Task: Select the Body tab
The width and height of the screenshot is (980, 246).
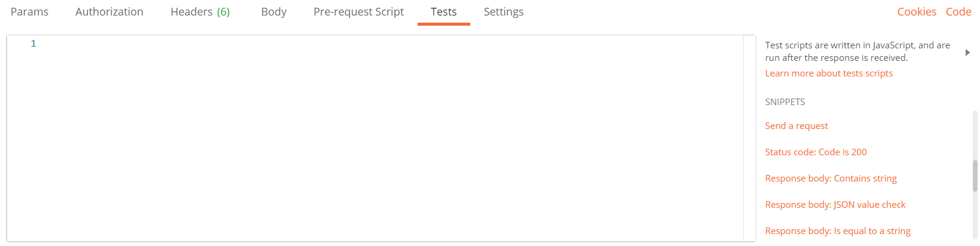Action: [274, 12]
